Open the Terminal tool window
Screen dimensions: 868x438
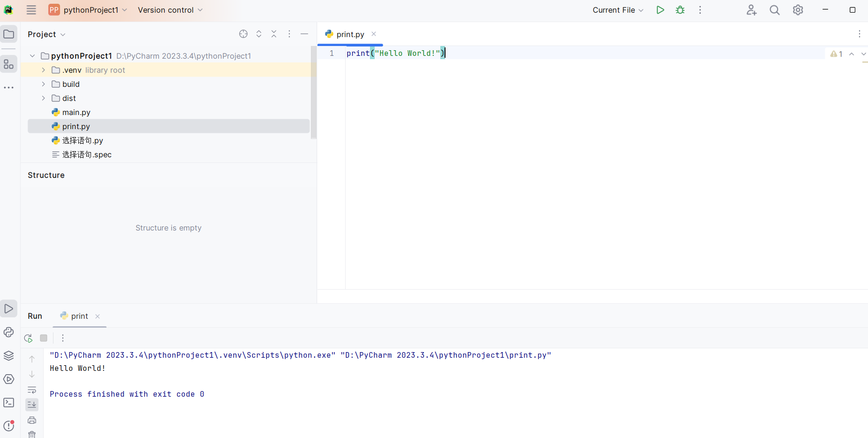coord(8,402)
